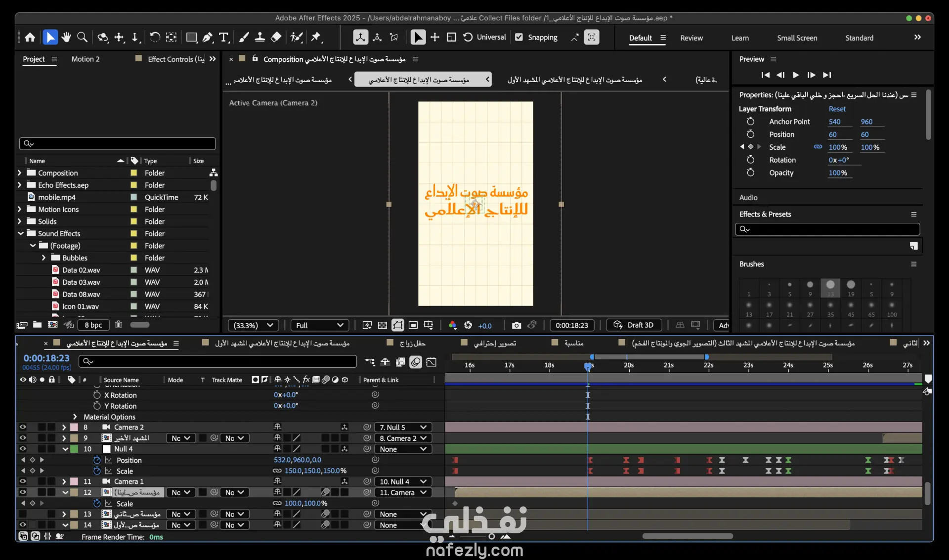
Task: Select the Pen tool in the toolbar
Action: tap(208, 38)
